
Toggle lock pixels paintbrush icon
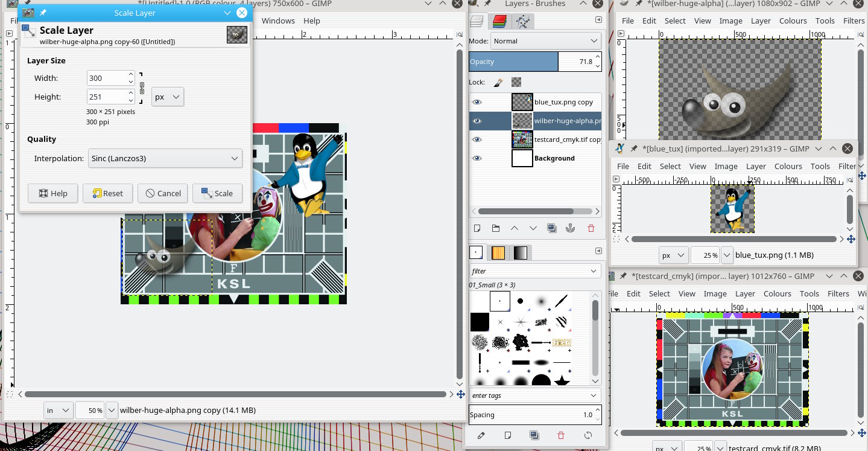coord(498,82)
